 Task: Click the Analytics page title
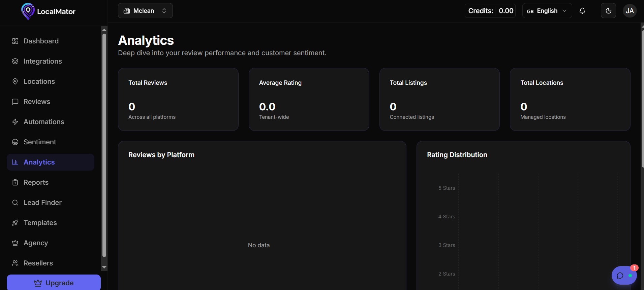(x=146, y=40)
